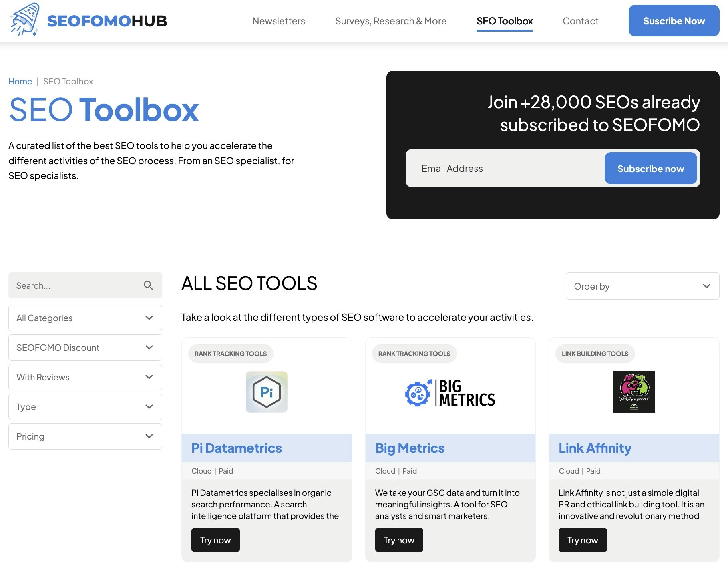Select the SEO Toolbox nav item
This screenshot has width=728, height=571.
click(x=505, y=21)
